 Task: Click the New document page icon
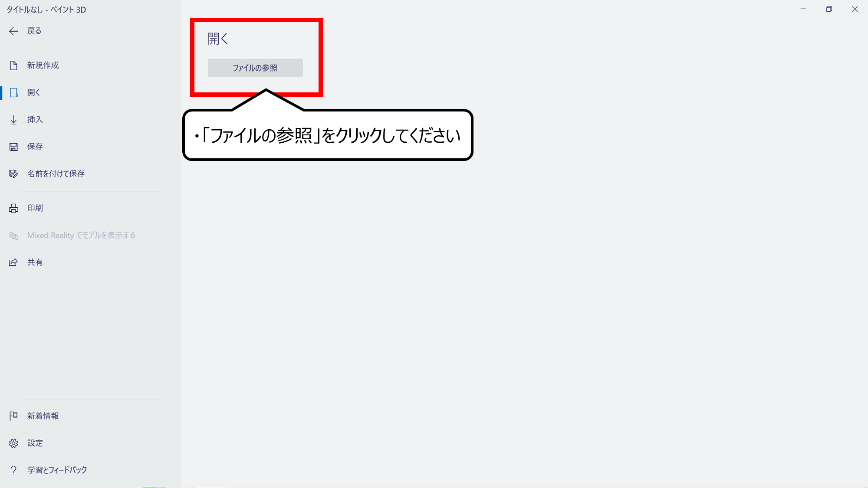[x=13, y=66]
